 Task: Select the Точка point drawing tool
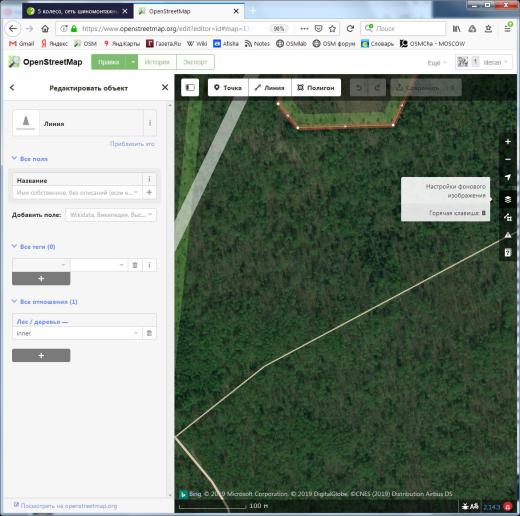pyautogui.click(x=228, y=87)
